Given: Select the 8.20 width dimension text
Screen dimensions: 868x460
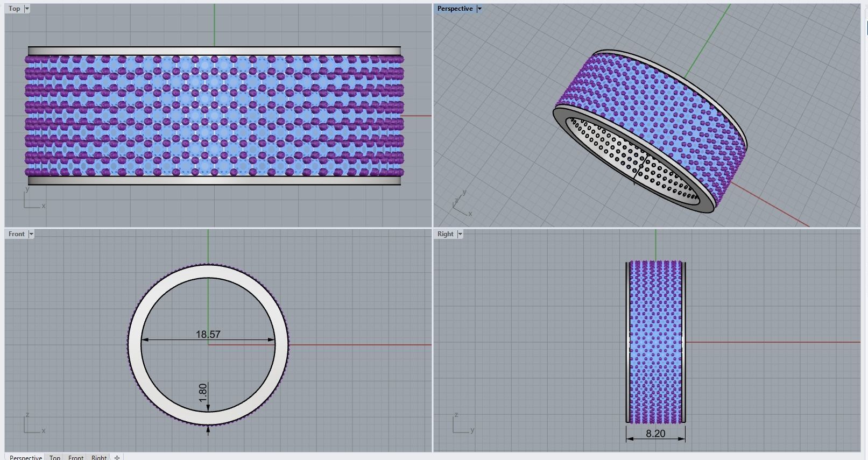Looking at the screenshot, I should [655, 434].
